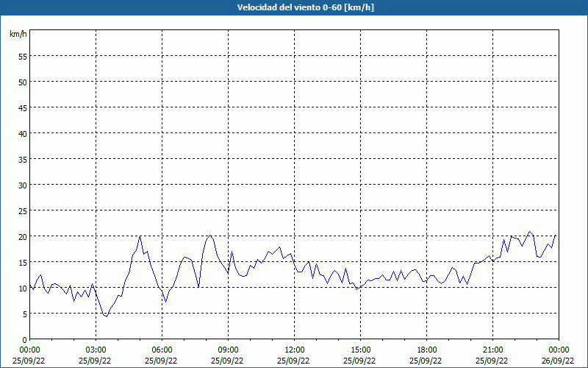The height and width of the screenshot is (368, 588).
Task: Click the '12:00' time label on the x-axis
Action: 295,350
